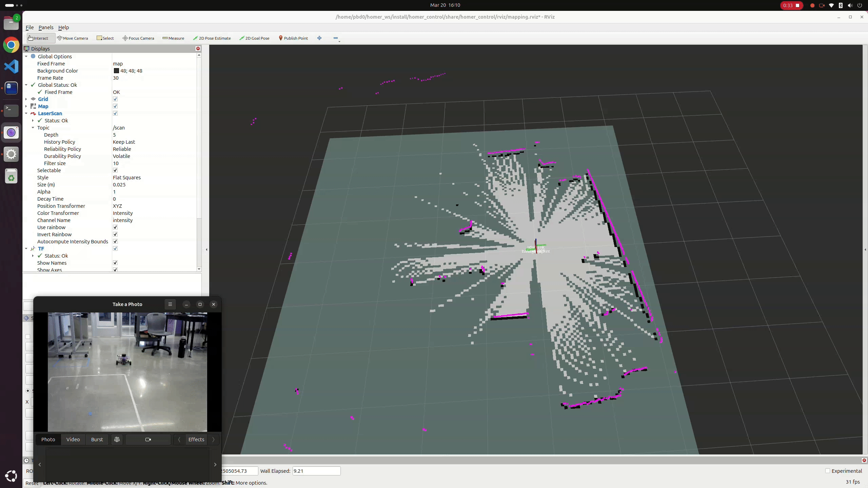Toggle Invert Rainbow checkbox
The width and height of the screenshot is (868, 488).
click(115, 234)
